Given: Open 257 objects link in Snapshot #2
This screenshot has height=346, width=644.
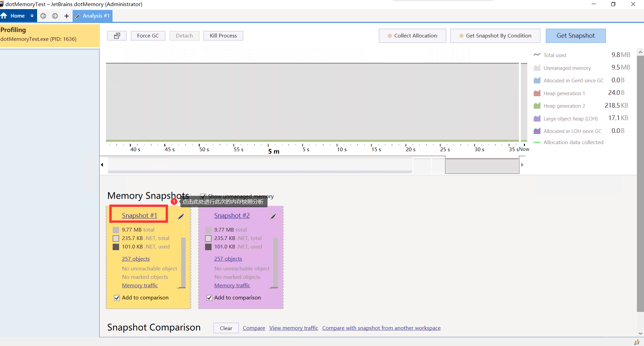Looking at the screenshot, I should pos(228,259).
